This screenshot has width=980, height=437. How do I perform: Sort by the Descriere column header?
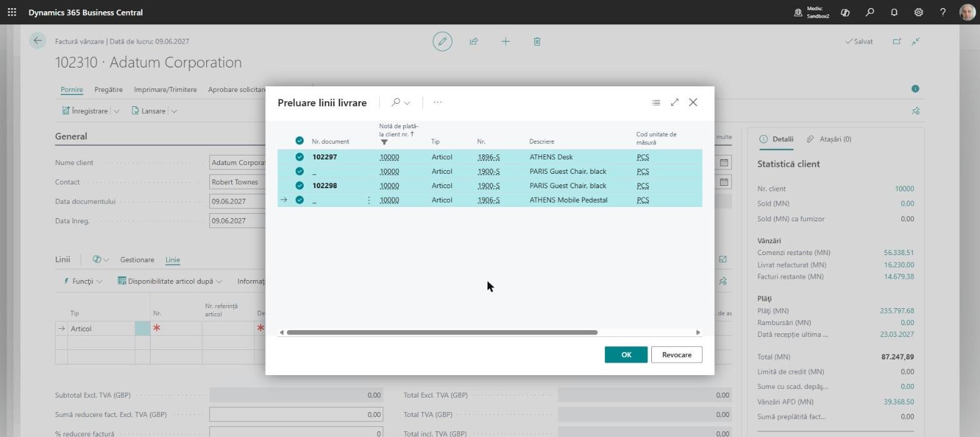click(541, 142)
